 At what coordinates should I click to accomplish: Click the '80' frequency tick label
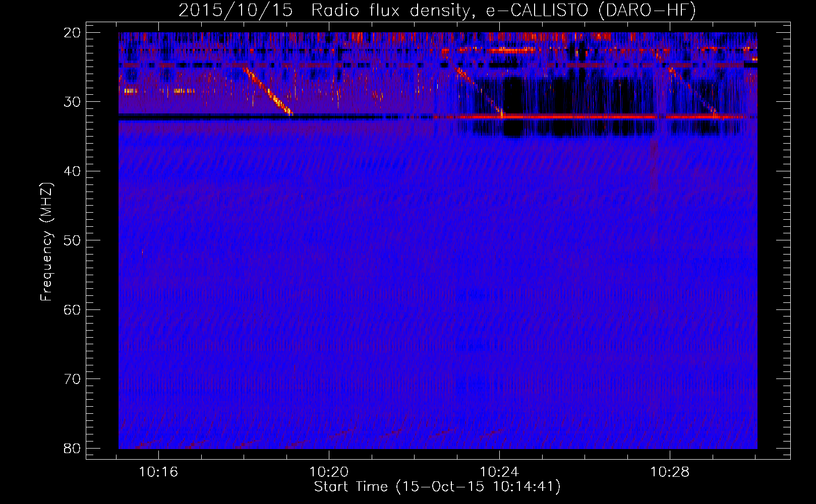click(72, 448)
